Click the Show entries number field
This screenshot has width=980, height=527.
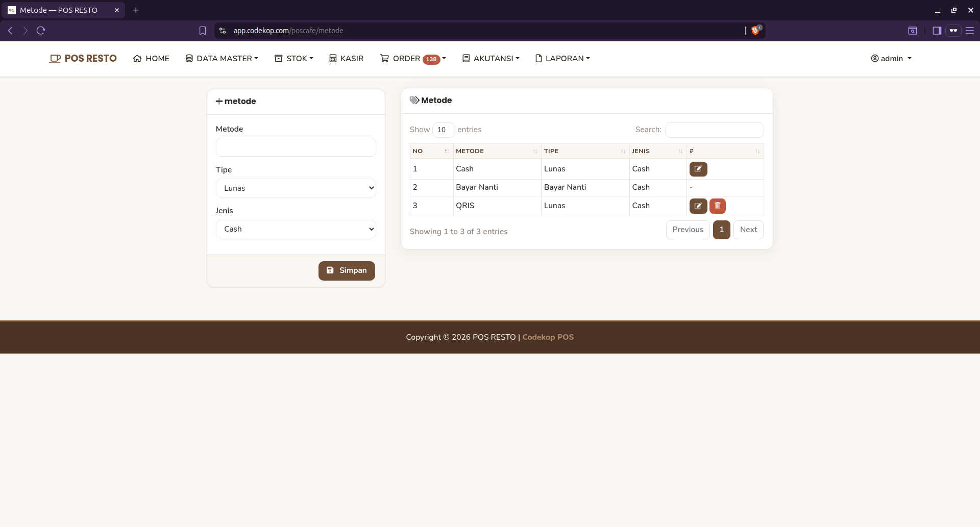pos(443,130)
